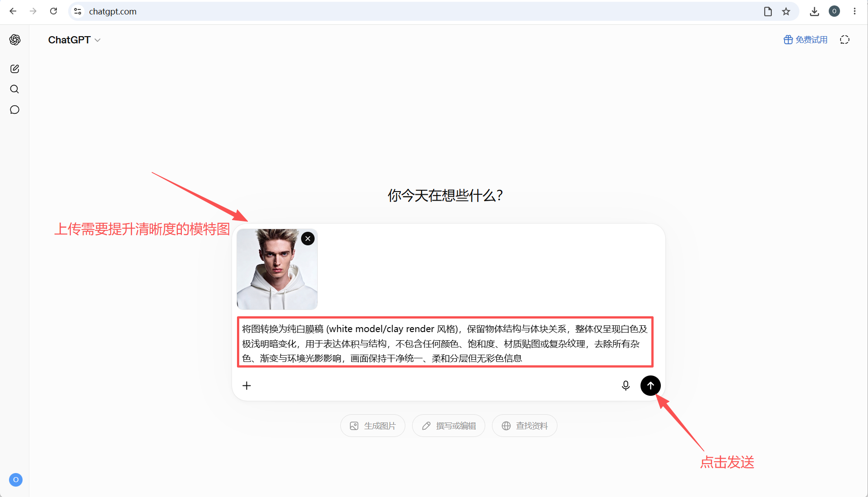Start a new chat with the pencil icon
This screenshot has width=868, height=497.
coord(15,69)
